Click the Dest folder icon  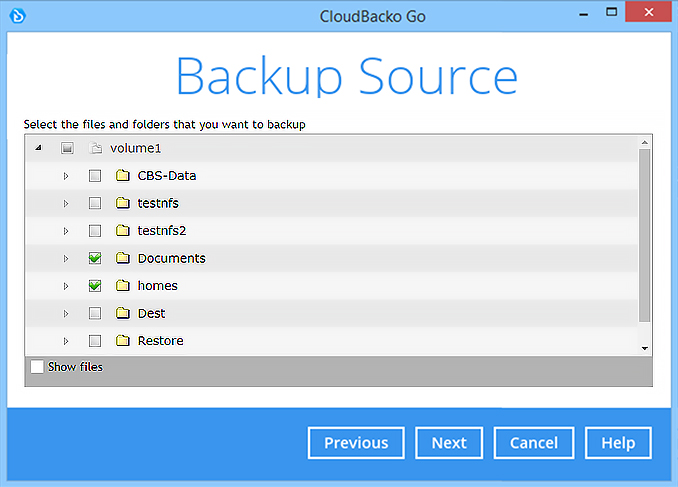(123, 313)
